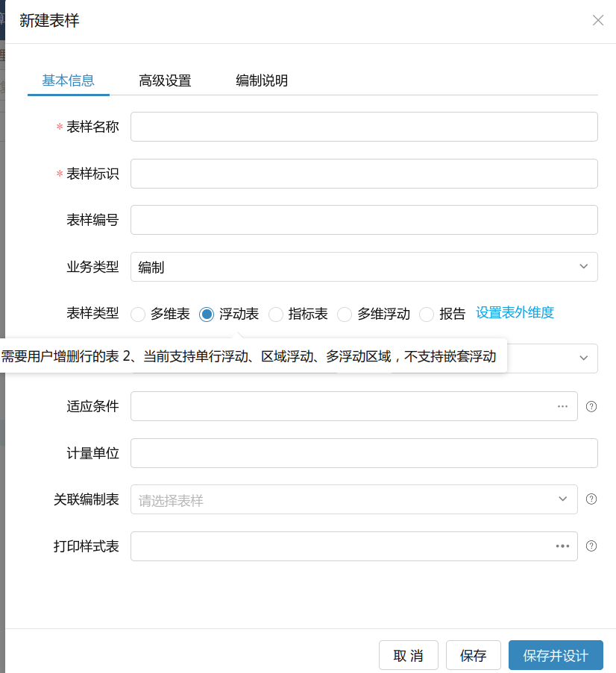
Task: Click the 取消 button
Action: tap(408, 656)
